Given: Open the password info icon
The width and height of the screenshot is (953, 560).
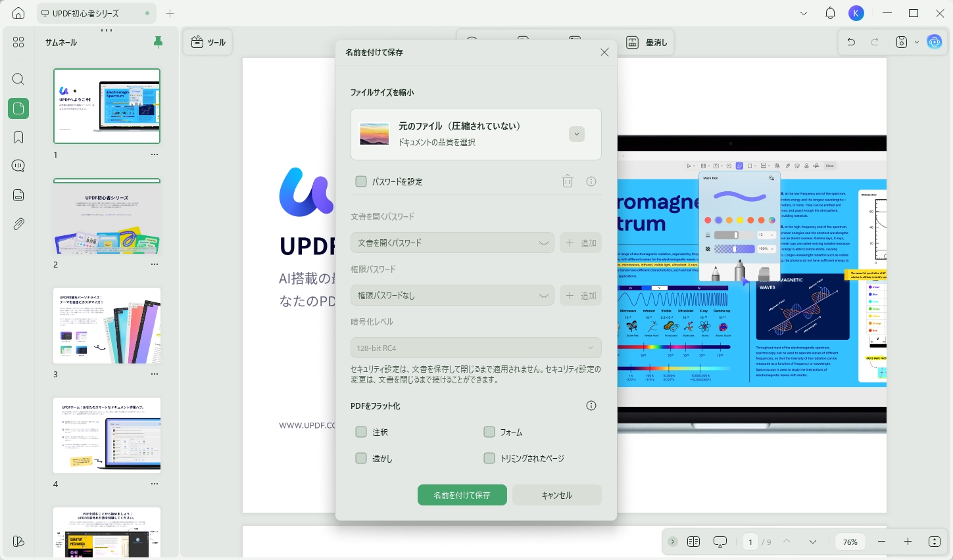Looking at the screenshot, I should (x=591, y=181).
